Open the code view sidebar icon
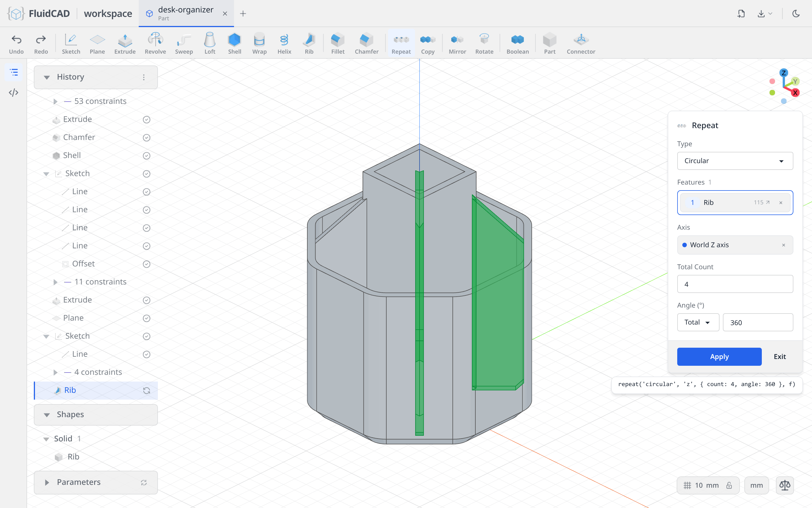 [x=14, y=92]
